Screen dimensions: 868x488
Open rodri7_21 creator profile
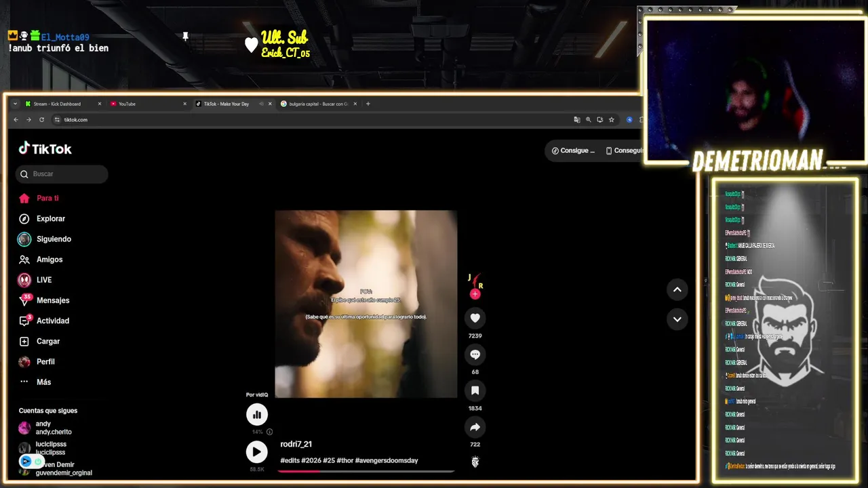[x=296, y=445]
